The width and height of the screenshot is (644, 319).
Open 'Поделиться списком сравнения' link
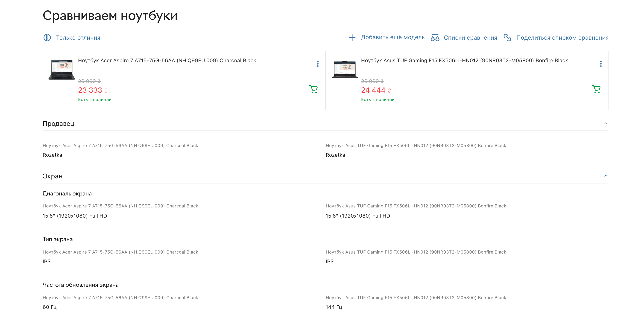click(x=562, y=38)
